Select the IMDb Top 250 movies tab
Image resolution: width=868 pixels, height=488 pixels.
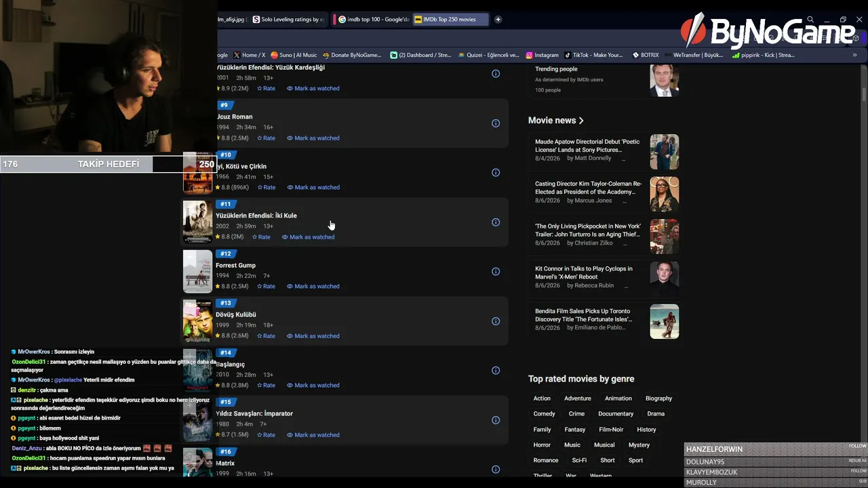point(450,20)
